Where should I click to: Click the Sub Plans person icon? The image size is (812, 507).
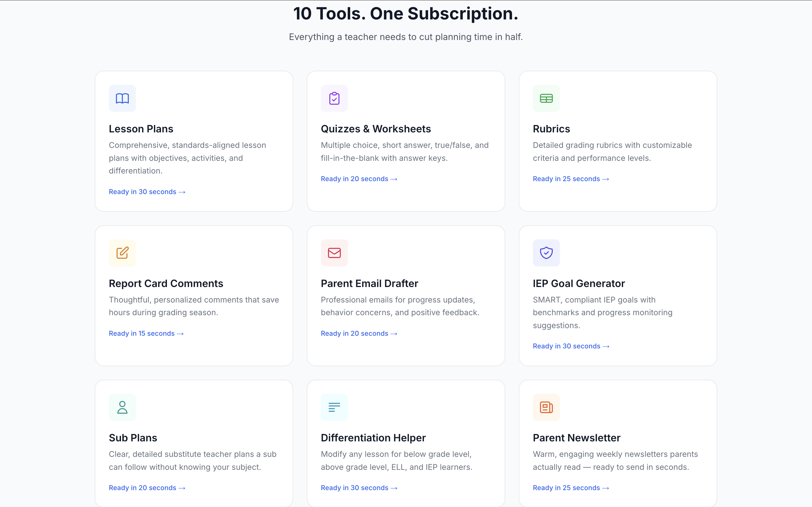point(122,407)
